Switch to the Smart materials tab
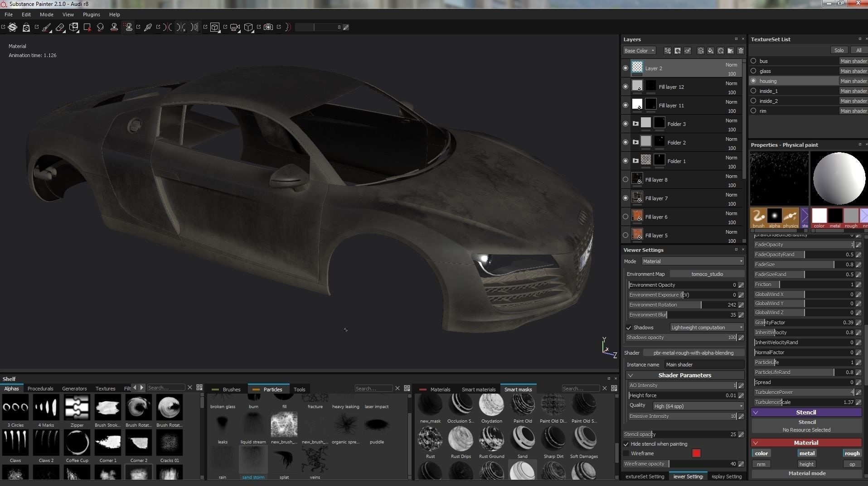The height and width of the screenshot is (486, 868). [478, 390]
